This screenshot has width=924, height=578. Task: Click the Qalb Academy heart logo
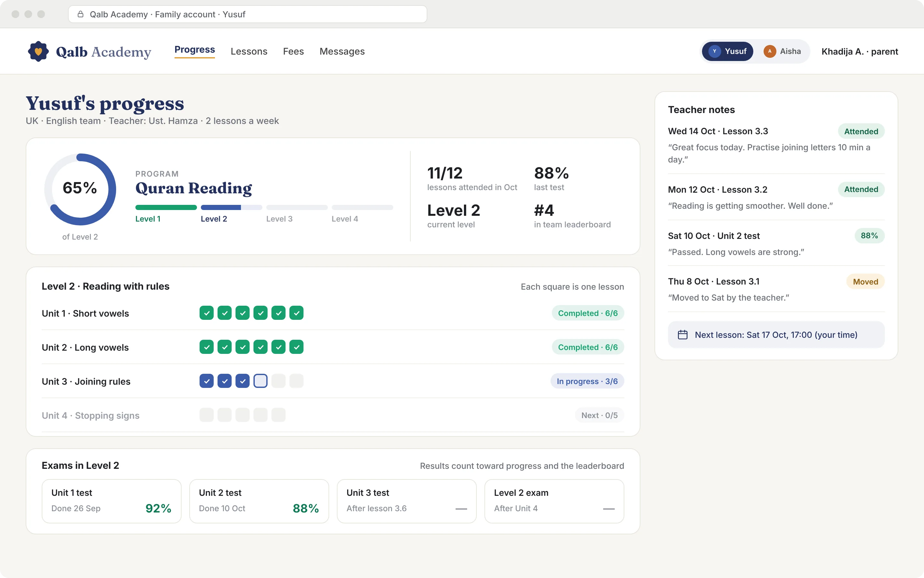(38, 51)
